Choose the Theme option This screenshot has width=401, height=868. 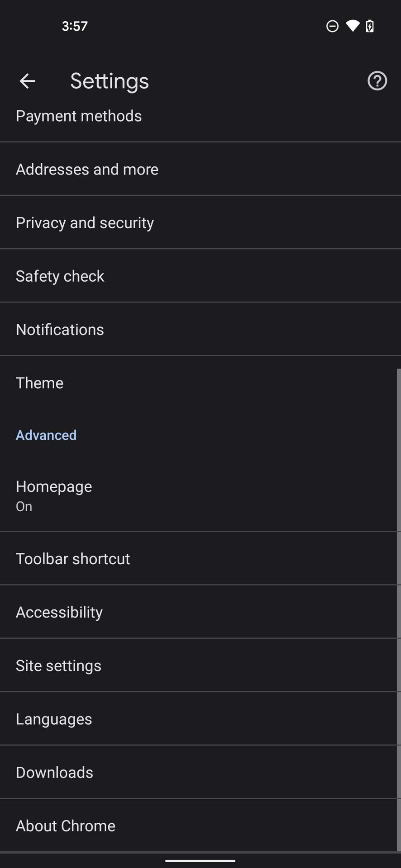(39, 383)
